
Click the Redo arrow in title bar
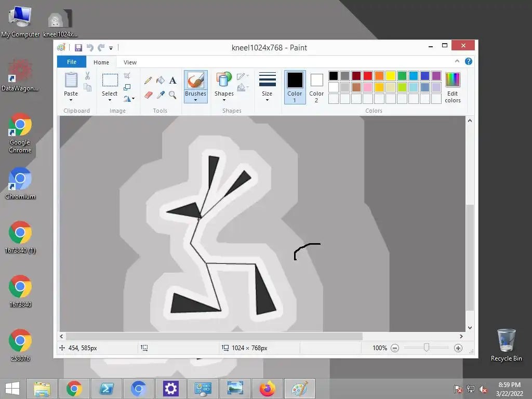tap(101, 48)
